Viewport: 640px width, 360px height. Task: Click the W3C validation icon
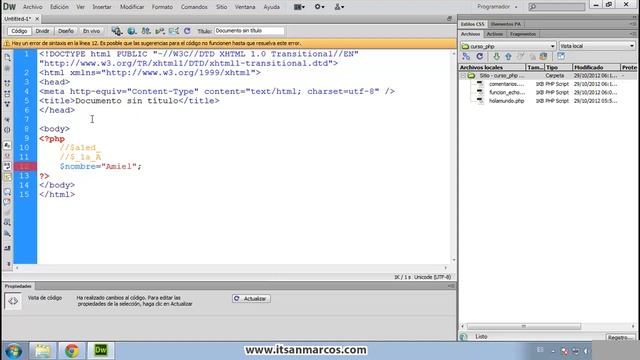(x=160, y=31)
